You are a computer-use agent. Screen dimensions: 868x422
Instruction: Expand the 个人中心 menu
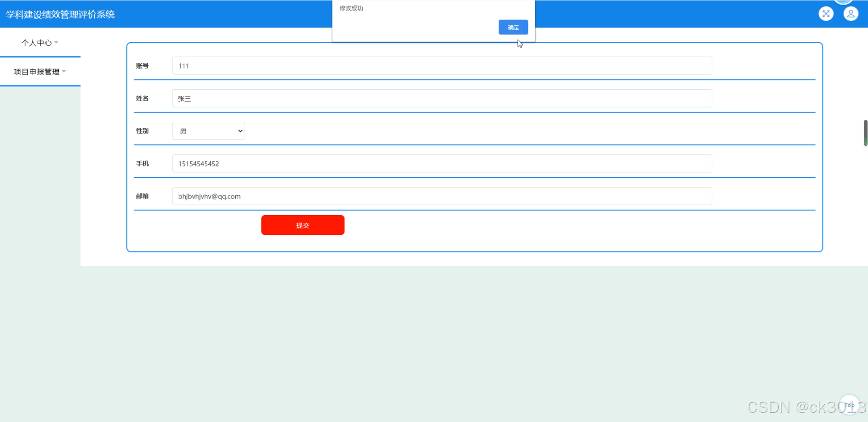(40, 43)
